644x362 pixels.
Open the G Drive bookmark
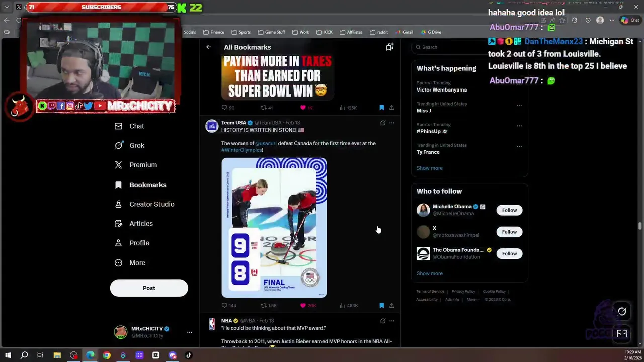(x=430, y=32)
